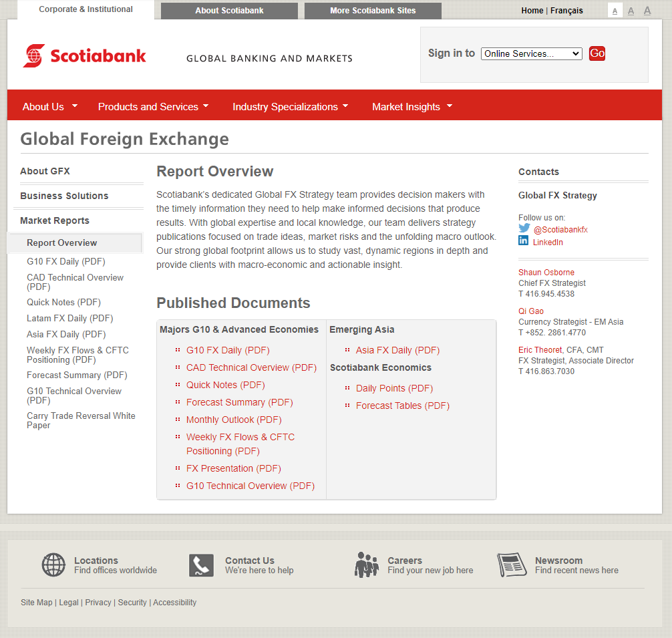Open Privacy footer link

tap(98, 602)
